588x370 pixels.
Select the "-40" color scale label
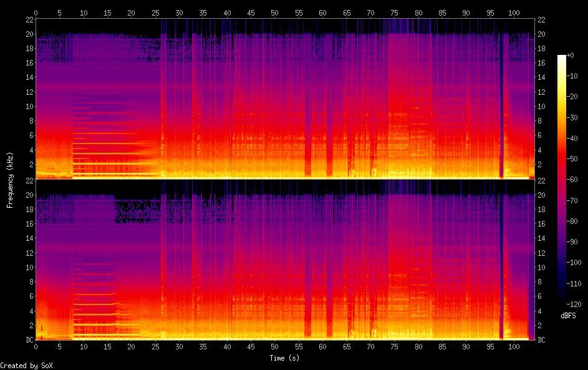[572, 139]
